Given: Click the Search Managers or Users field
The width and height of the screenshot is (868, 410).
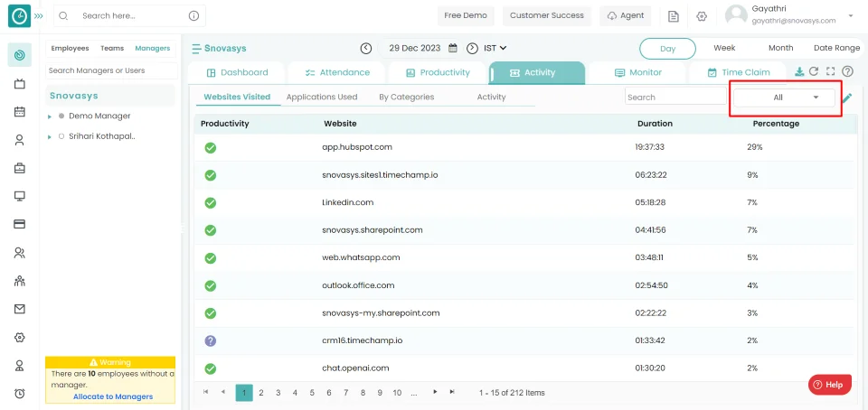Looking at the screenshot, I should coord(110,70).
